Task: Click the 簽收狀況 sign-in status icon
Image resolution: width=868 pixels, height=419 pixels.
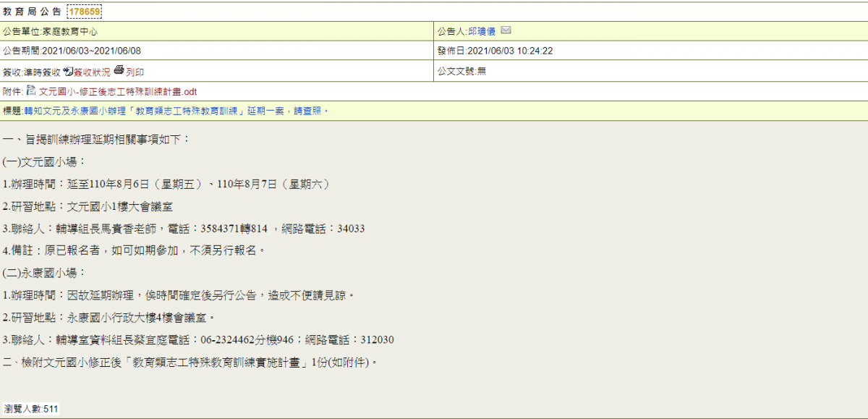Action: point(69,71)
